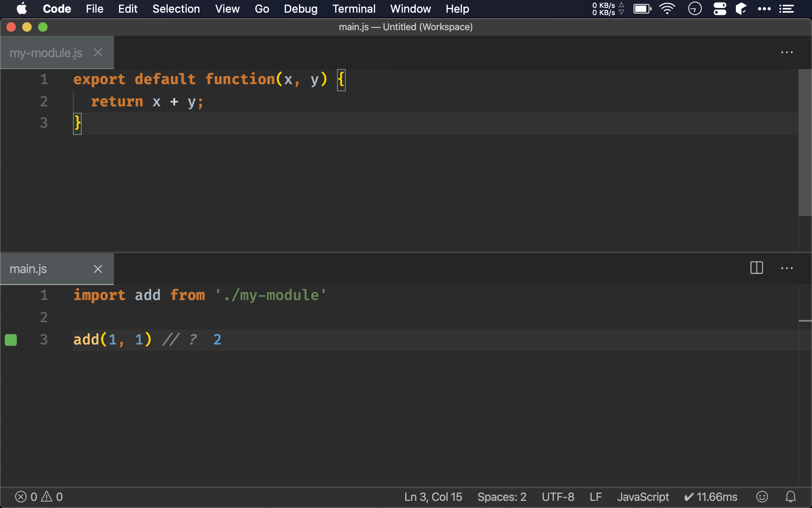Open the notifications bell in the status bar
The width and height of the screenshot is (812, 508).
tap(791, 497)
